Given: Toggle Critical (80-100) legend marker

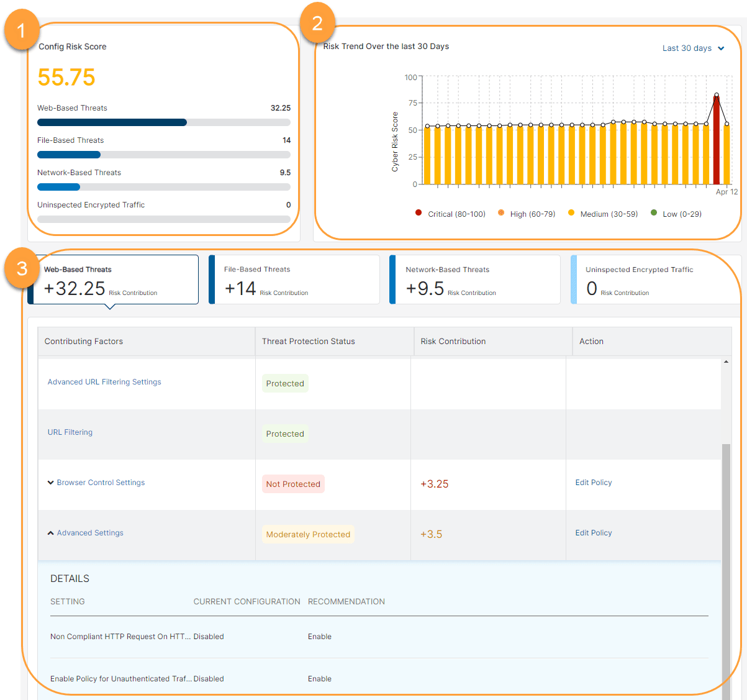Looking at the screenshot, I should (419, 213).
